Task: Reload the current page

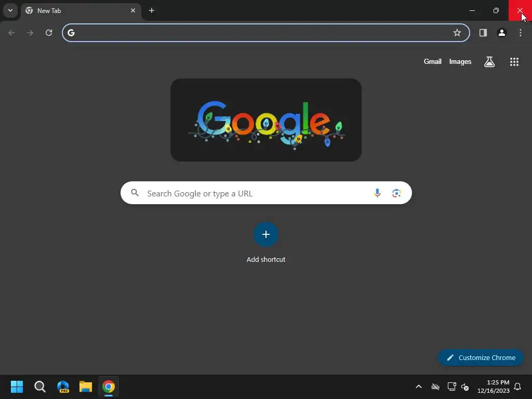Action: (49, 33)
